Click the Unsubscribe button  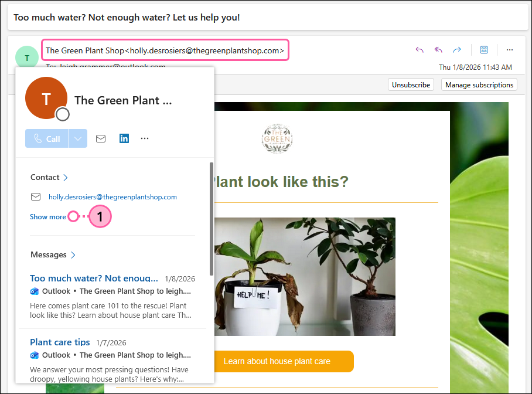click(x=411, y=84)
